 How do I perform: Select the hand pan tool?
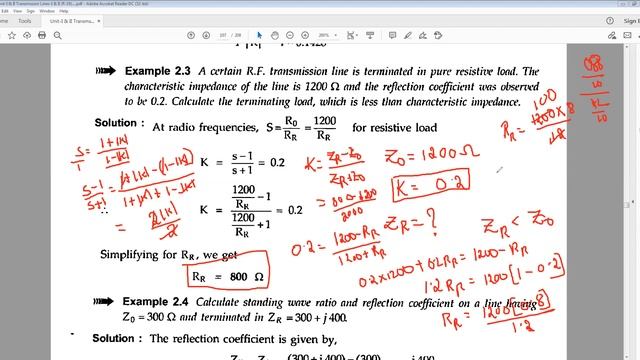[x=275, y=36]
